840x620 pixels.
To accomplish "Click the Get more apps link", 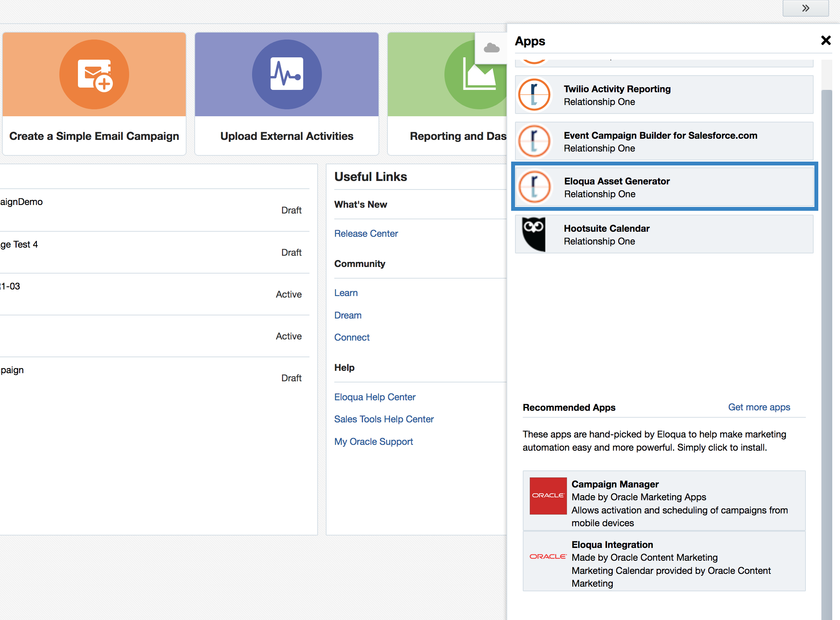I will click(x=759, y=407).
